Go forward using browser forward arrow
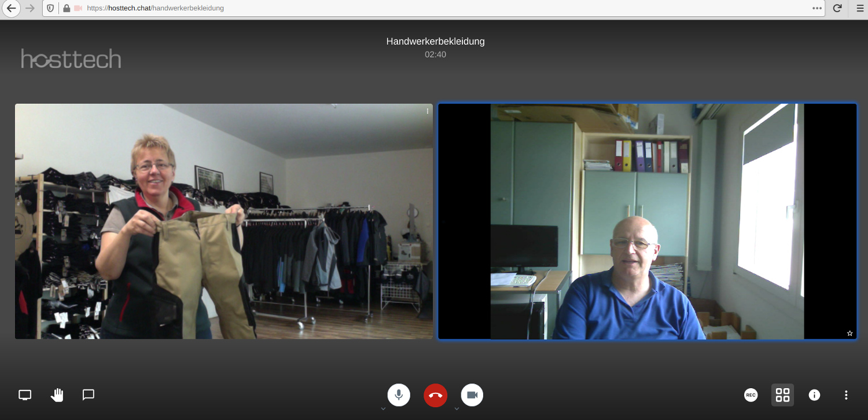The height and width of the screenshot is (420, 868). click(30, 8)
